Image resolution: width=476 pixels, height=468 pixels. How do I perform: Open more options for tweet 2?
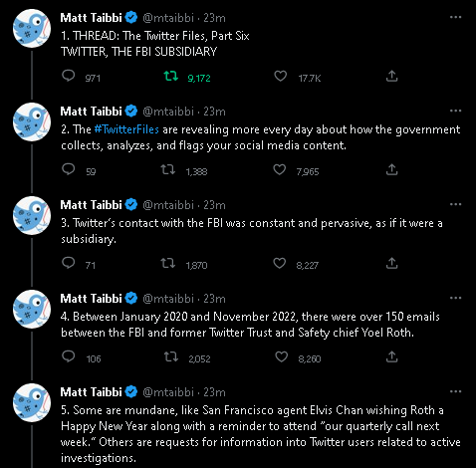(455, 111)
